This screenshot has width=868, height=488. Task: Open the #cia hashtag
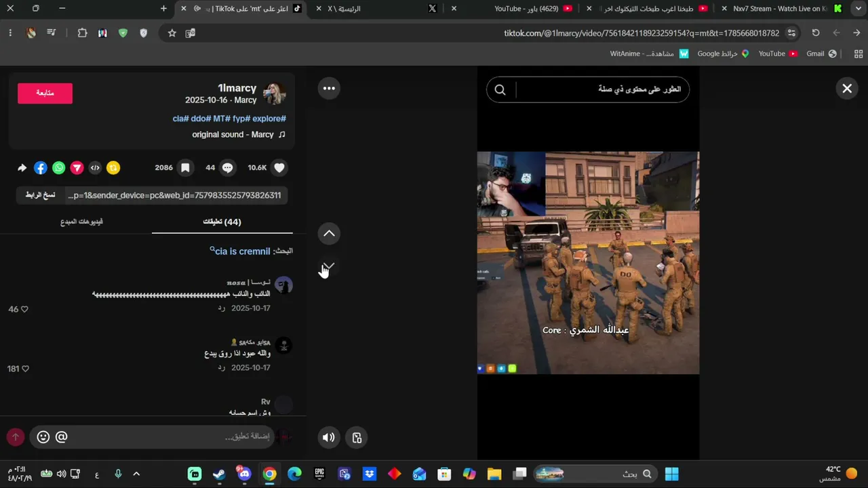[x=180, y=119]
